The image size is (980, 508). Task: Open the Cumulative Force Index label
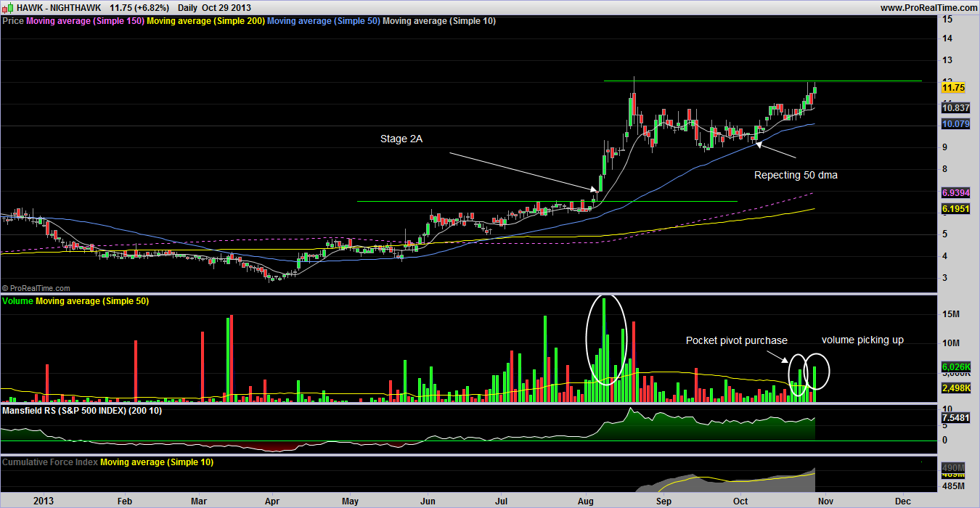[49, 462]
